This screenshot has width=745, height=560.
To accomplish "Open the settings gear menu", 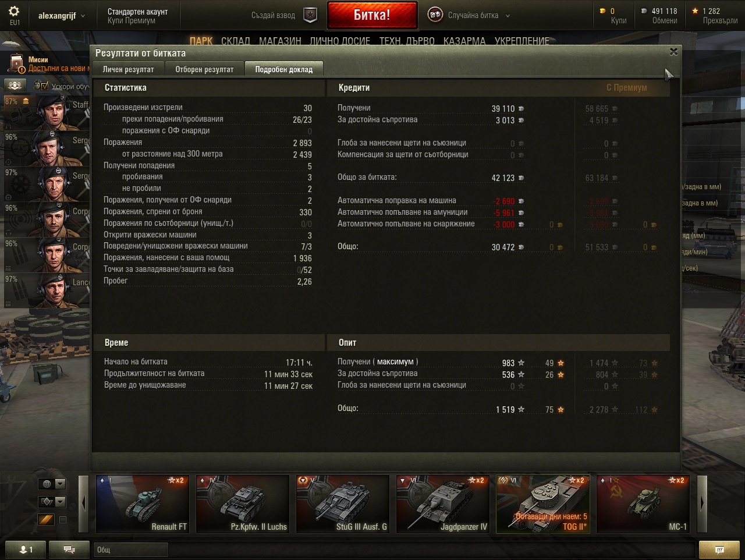I will click(14, 12).
